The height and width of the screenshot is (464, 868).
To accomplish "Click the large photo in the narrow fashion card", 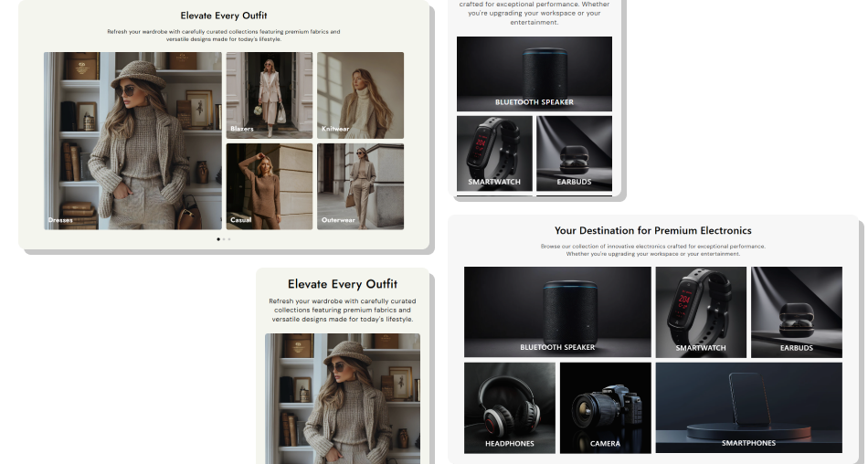I will (343, 398).
